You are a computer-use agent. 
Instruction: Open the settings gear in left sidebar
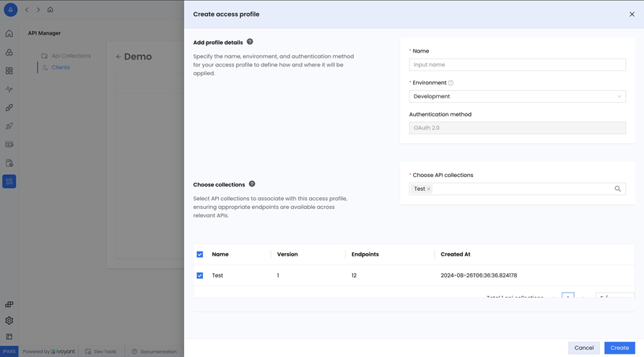pyautogui.click(x=9, y=320)
